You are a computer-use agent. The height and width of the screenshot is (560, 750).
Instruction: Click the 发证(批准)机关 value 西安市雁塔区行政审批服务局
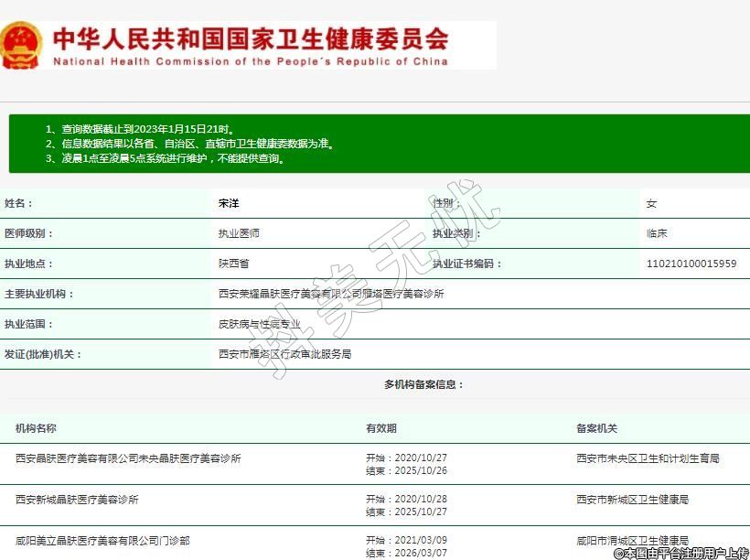tap(284, 353)
